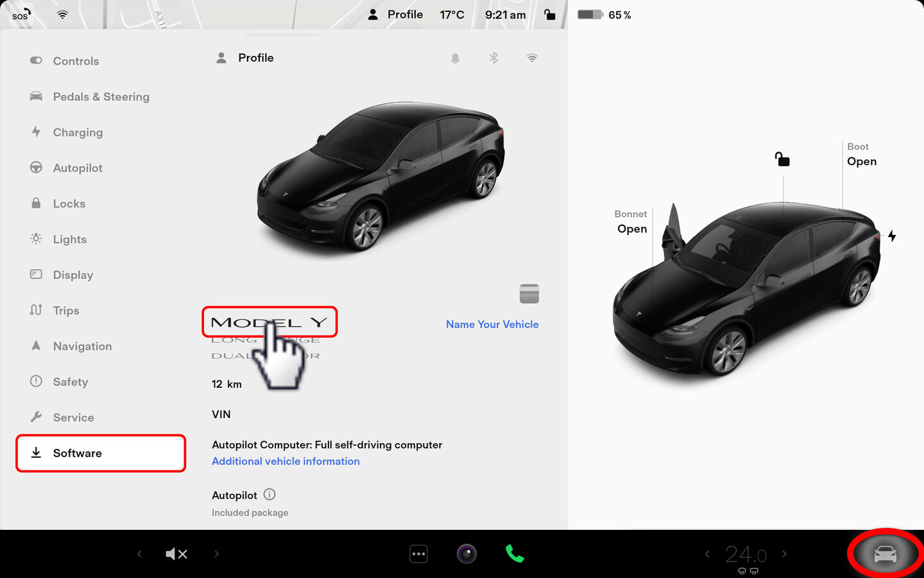Tap the green phone icon
Image resolution: width=924 pixels, height=578 pixels.
click(515, 554)
